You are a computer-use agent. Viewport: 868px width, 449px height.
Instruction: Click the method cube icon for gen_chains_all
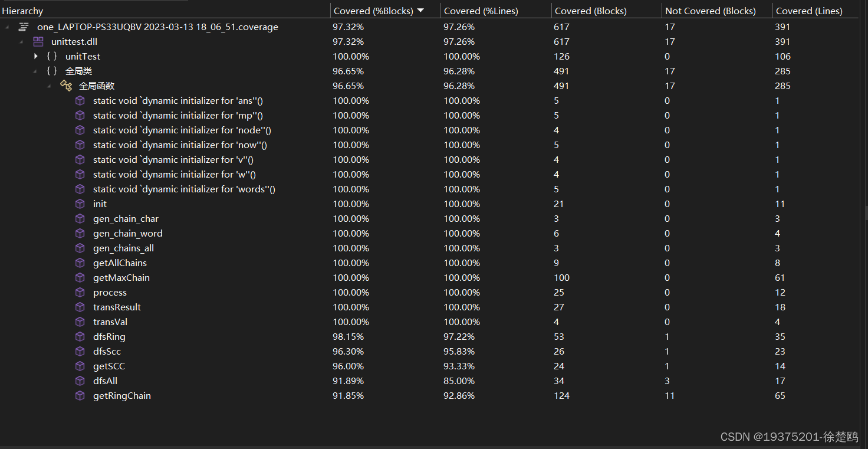coord(80,248)
